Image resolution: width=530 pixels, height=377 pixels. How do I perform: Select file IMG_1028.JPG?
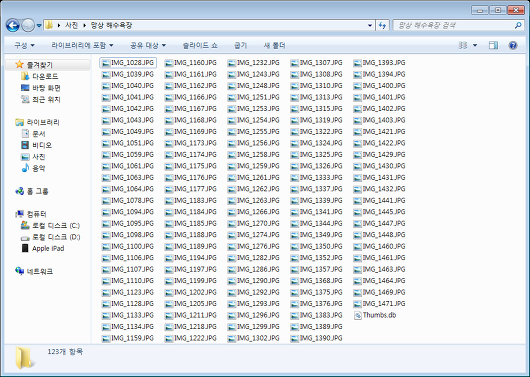(x=128, y=63)
